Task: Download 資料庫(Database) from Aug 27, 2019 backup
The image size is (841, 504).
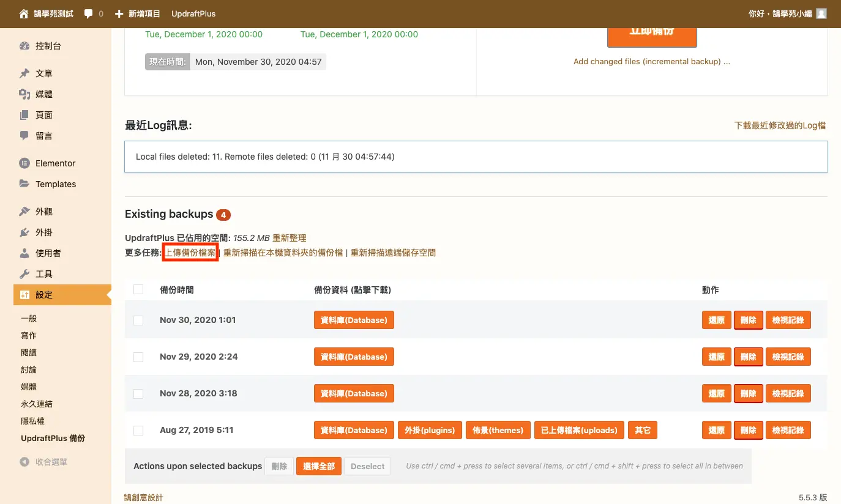Action: click(354, 430)
